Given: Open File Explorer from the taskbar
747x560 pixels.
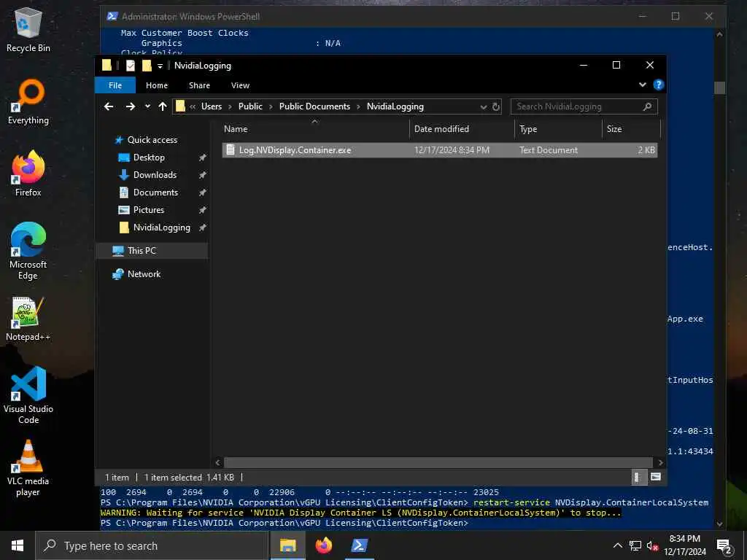Looking at the screenshot, I should coord(287,545).
